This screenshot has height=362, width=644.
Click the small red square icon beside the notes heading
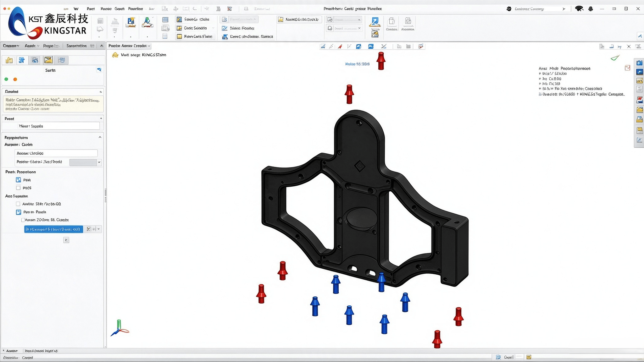tap(627, 68)
